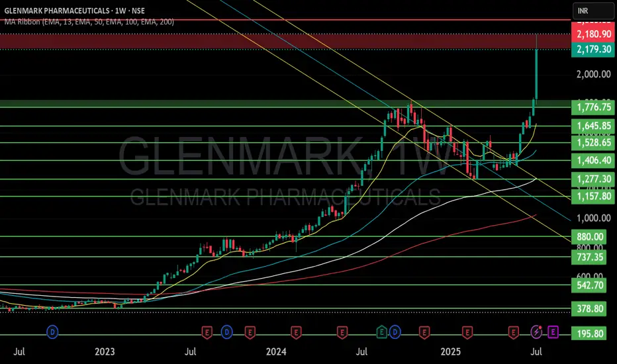Viewport: 617px width, 364px height.
Task: Click the 542.70 horizontal line price label
Action: click(589, 285)
